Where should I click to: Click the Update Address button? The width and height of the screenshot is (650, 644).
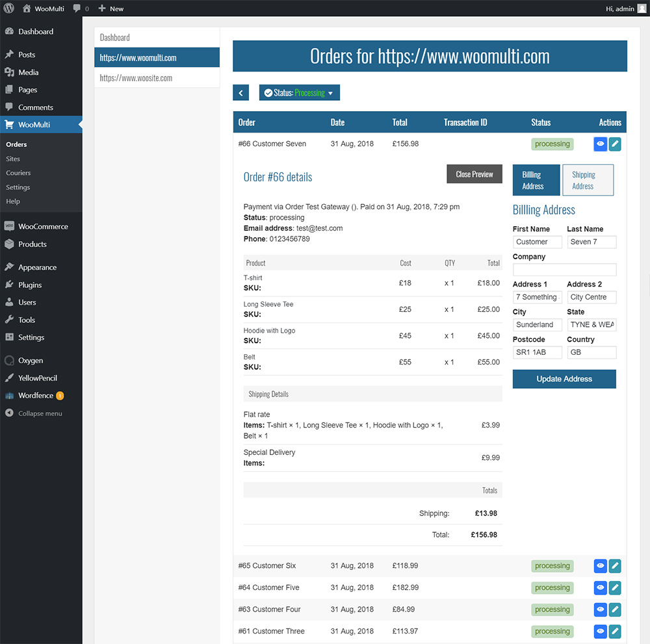click(x=564, y=379)
